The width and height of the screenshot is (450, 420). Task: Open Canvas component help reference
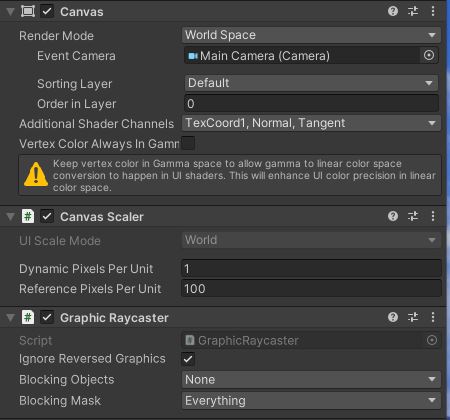coord(393,11)
